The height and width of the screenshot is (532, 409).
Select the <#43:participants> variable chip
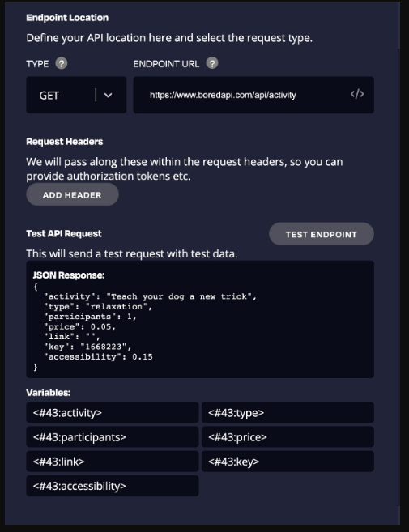click(113, 437)
